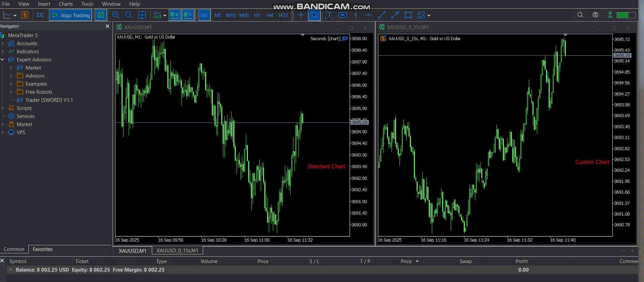Collapse the Expert Advisors tree node
This screenshot has width=644, height=282.
(x=2, y=60)
